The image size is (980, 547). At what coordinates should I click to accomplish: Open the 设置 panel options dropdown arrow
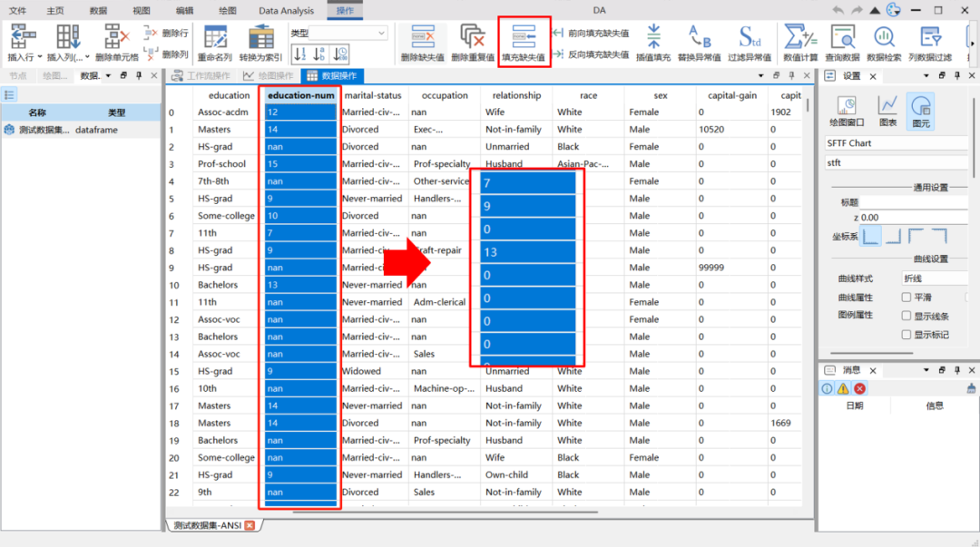tap(926, 75)
